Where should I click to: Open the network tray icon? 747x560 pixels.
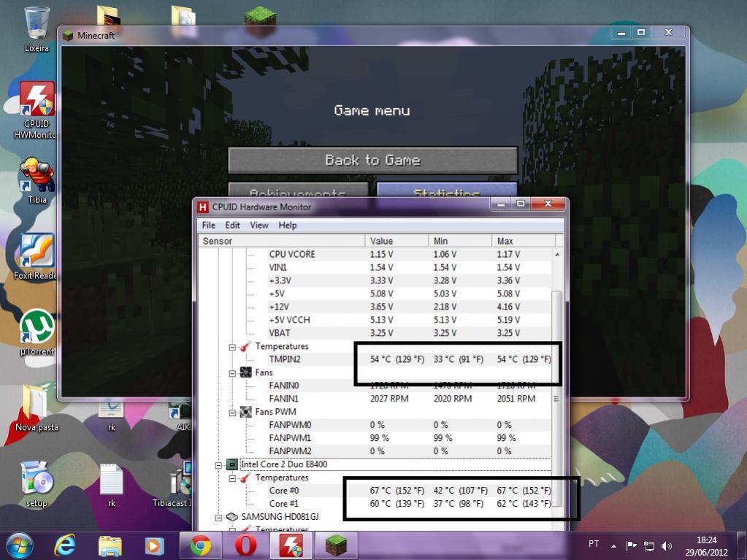tap(649, 545)
